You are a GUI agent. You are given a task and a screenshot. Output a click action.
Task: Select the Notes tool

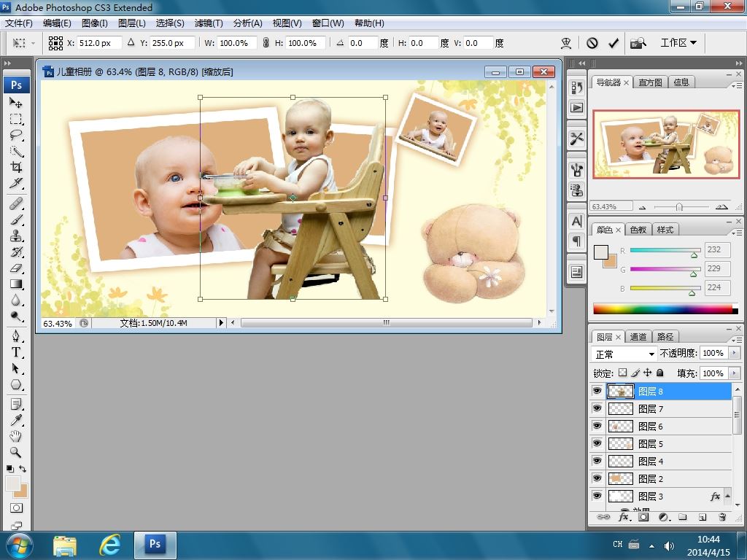pyautogui.click(x=16, y=404)
